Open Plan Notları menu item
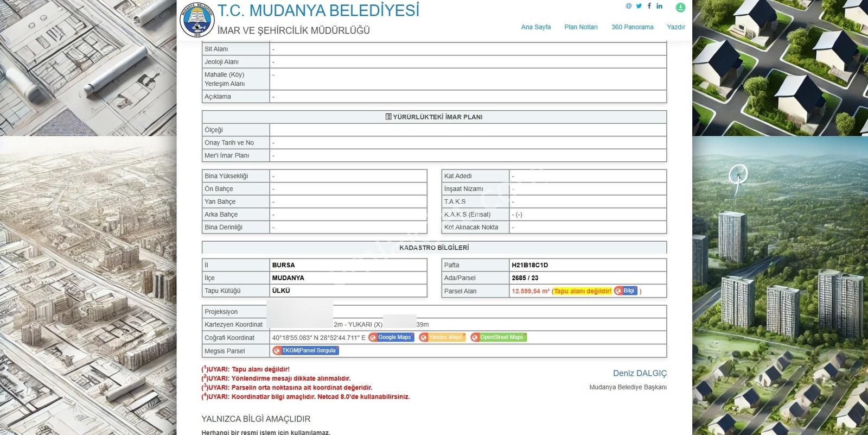 pos(581,27)
